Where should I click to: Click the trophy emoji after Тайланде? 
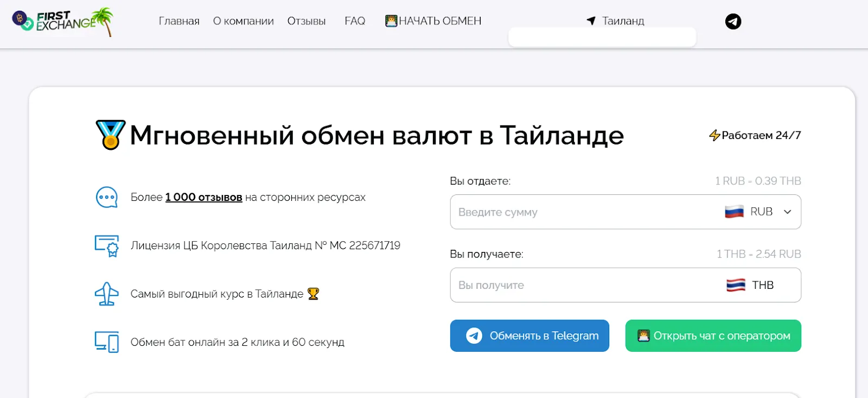pyautogui.click(x=313, y=294)
